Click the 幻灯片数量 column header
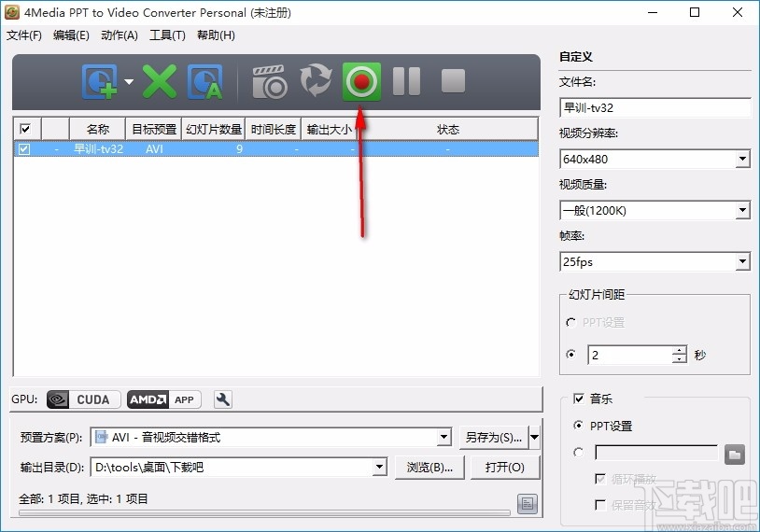Viewport: 760px width, 532px height. tap(213, 130)
